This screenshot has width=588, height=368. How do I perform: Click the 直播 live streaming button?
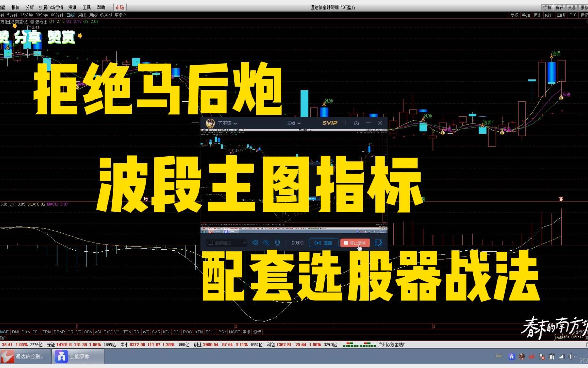point(323,243)
